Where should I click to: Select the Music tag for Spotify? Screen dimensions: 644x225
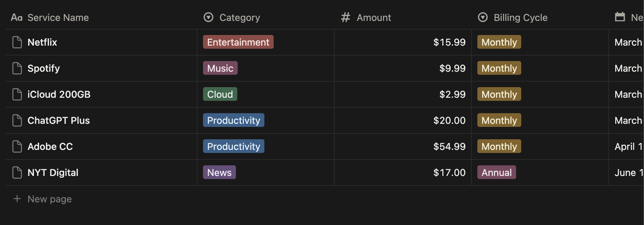point(220,68)
